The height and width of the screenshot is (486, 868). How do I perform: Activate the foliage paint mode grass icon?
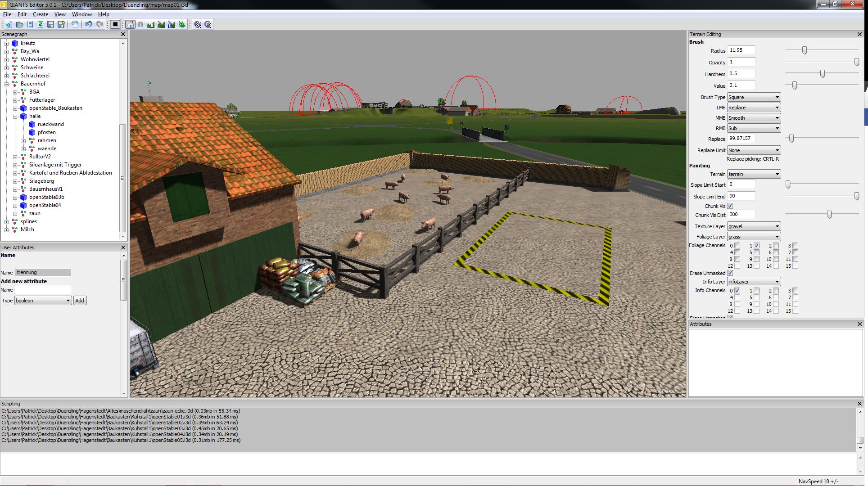(182, 24)
